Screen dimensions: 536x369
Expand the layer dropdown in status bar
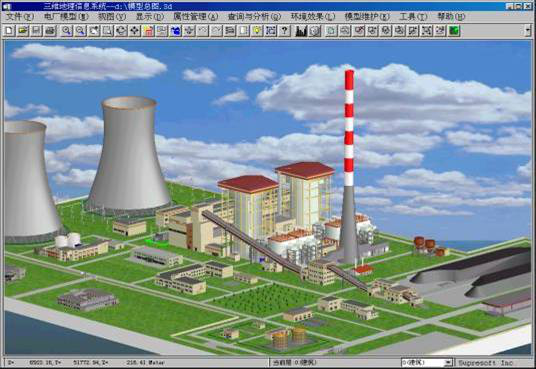tap(448, 363)
